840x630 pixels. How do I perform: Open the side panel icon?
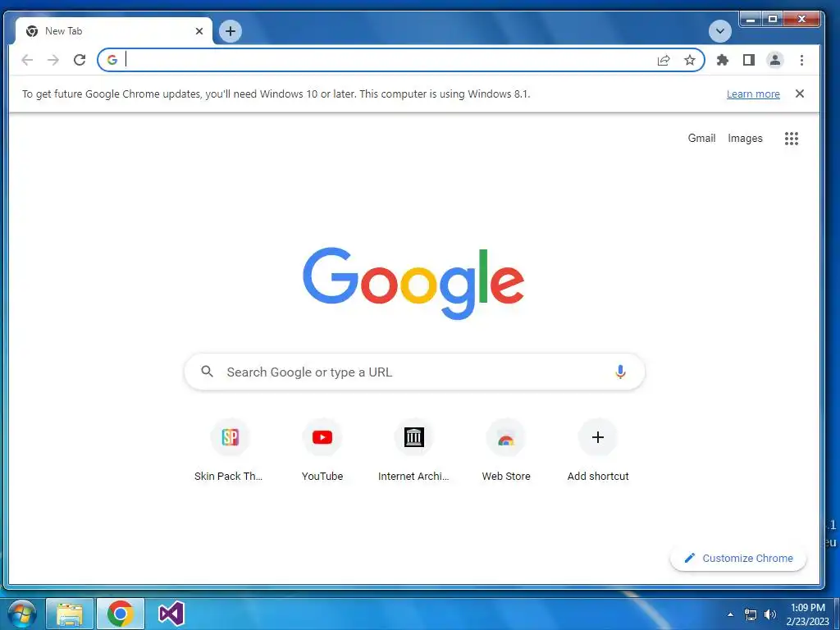[749, 60]
